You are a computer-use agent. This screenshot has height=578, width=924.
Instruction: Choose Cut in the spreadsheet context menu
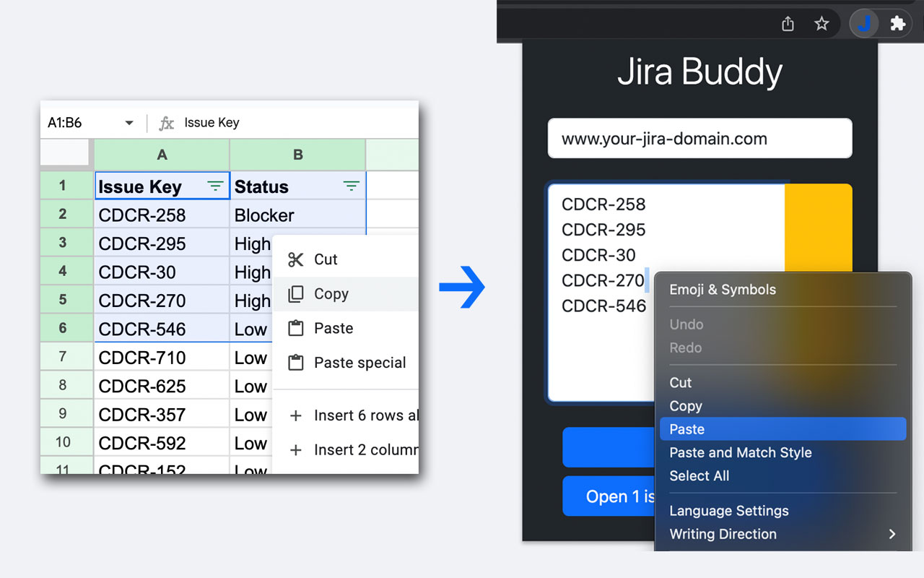click(x=346, y=259)
